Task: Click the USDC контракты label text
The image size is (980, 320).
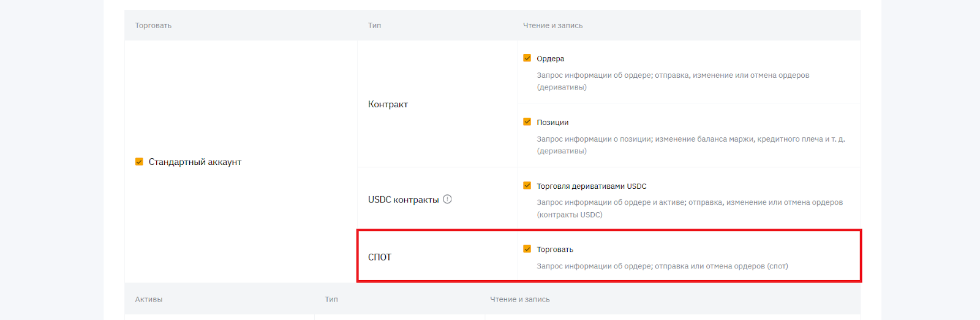Action: (x=403, y=200)
